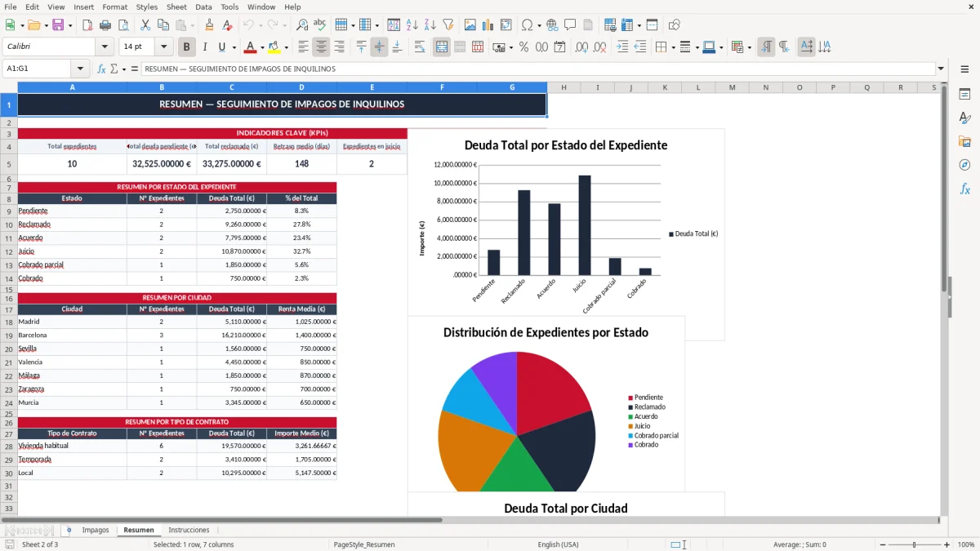This screenshot has width=980, height=551.
Task: Run the Spelling check icon
Action: tap(320, 25)
